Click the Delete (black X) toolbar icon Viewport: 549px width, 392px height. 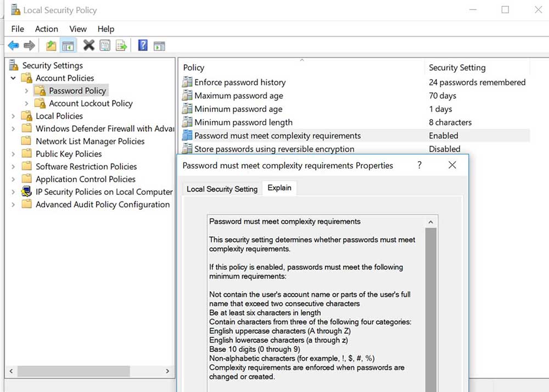88,46
